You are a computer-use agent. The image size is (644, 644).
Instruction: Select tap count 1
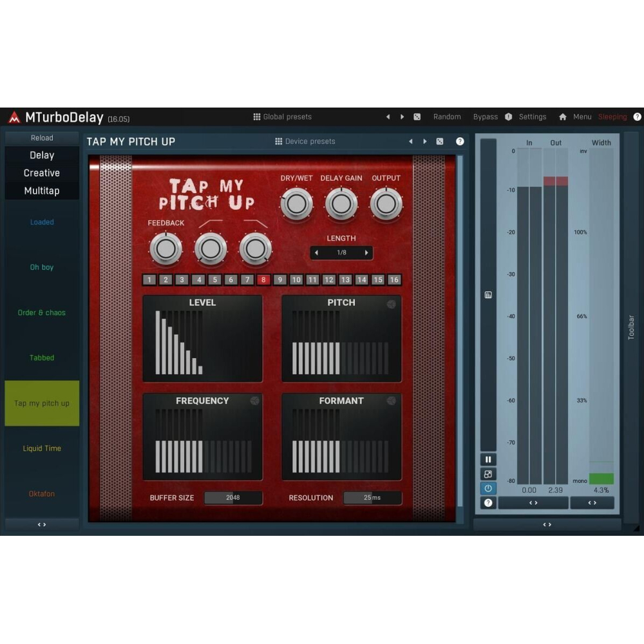coord(149,279)
